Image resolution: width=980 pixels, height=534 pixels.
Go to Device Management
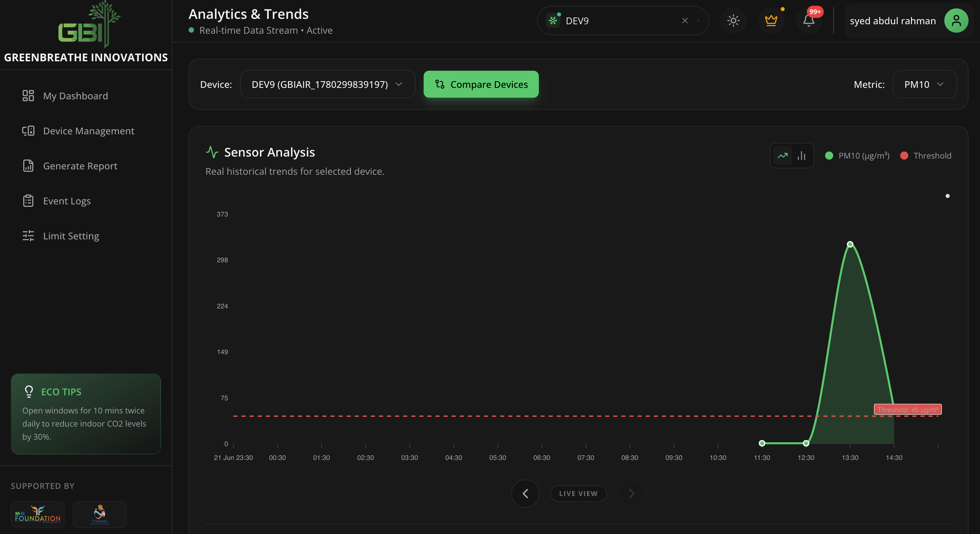click(x=88, y=131)
